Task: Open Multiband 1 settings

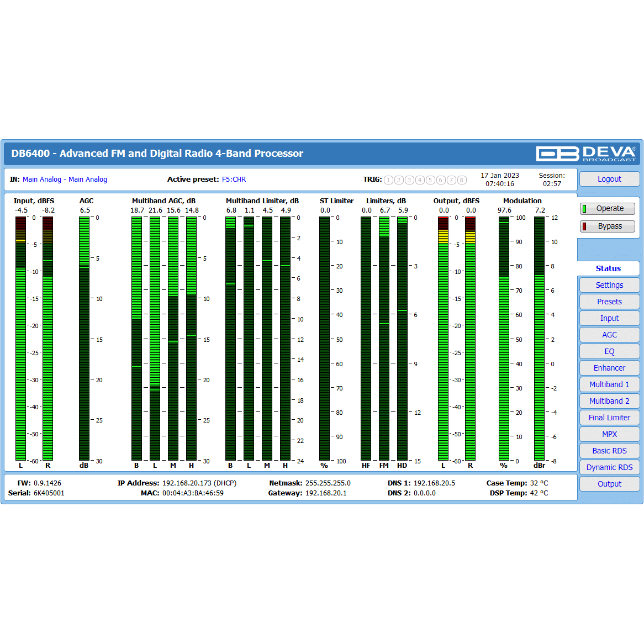Action: [609, 384]
